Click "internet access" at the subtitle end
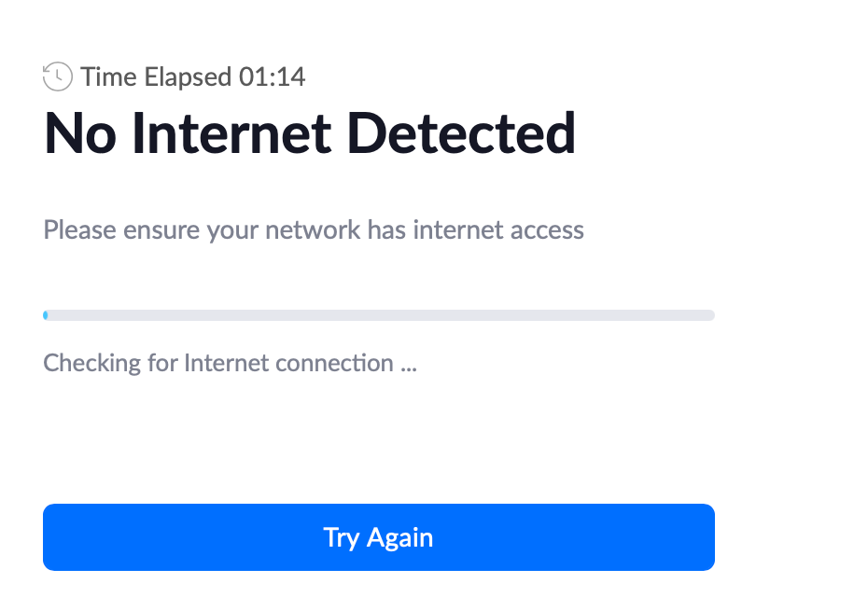 tap(498, 229)
